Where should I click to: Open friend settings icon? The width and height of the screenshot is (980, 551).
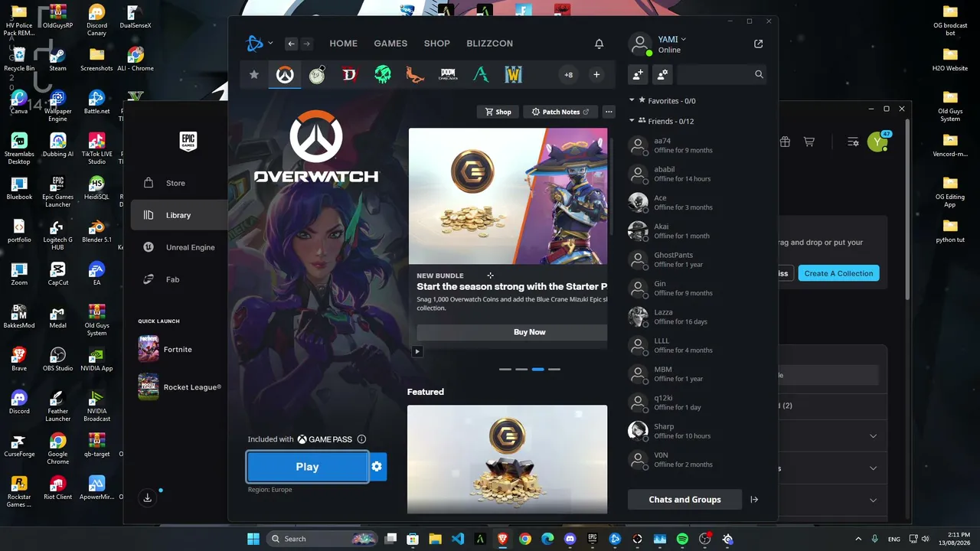[662, 74]
